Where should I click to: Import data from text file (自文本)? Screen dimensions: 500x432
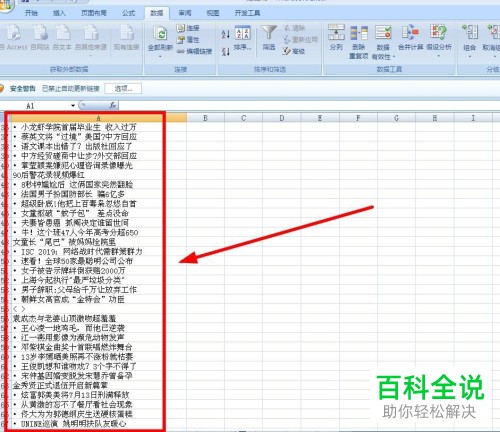point(62,37)
